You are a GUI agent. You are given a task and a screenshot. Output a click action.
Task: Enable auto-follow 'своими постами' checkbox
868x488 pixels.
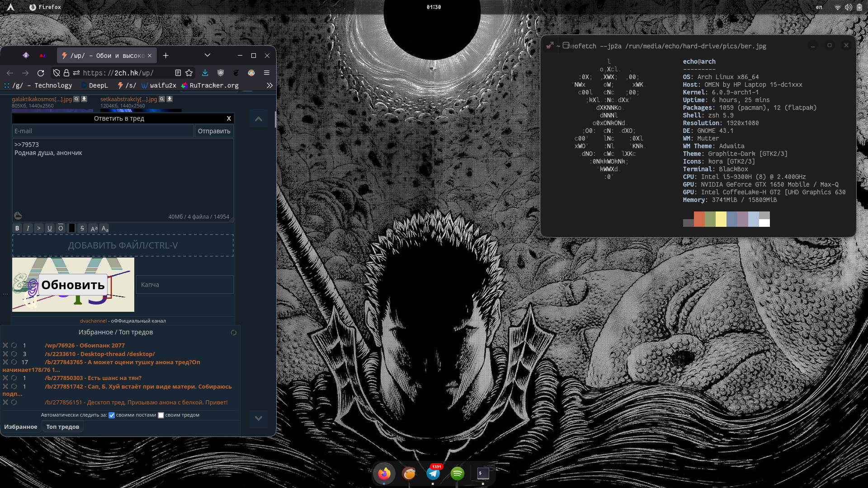coord(112,415)
